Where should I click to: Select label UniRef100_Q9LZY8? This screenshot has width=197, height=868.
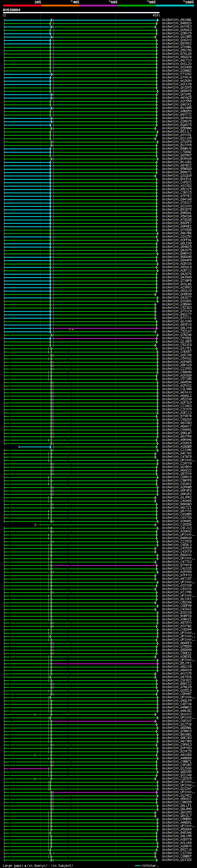click(x=176, y=328)
